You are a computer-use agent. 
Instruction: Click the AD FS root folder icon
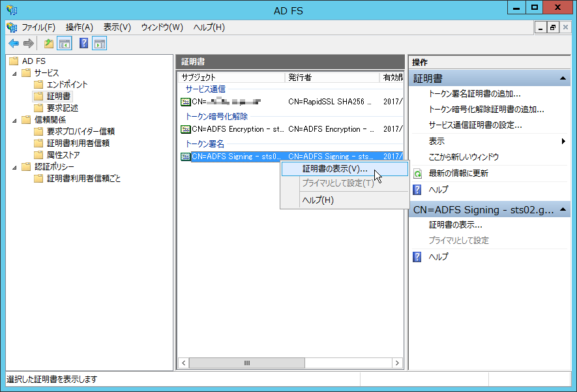pyautogui.click(x=14, y=61)
